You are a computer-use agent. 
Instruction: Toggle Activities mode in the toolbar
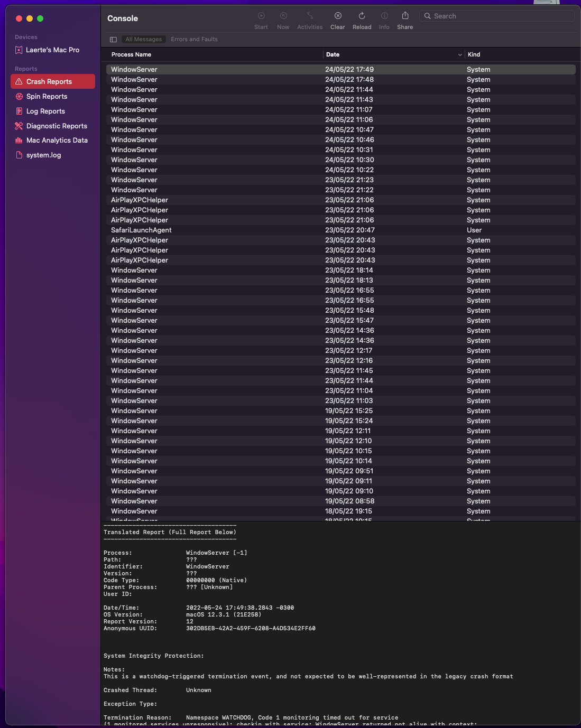tap(310, 16)
